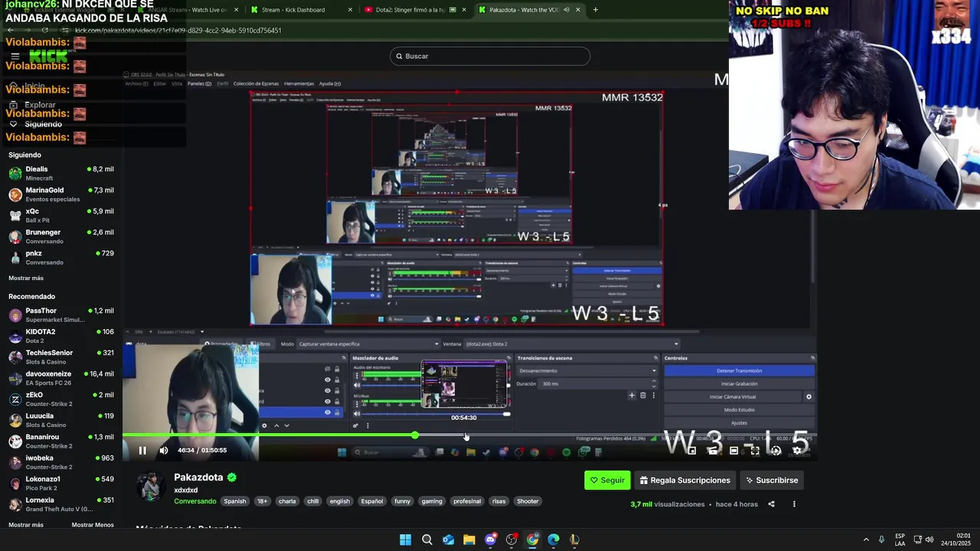The height and width of the screenshot is (551, 980).
Task: Open Microsoft Edge from taskbar
Action: click(x=554, y=540)
